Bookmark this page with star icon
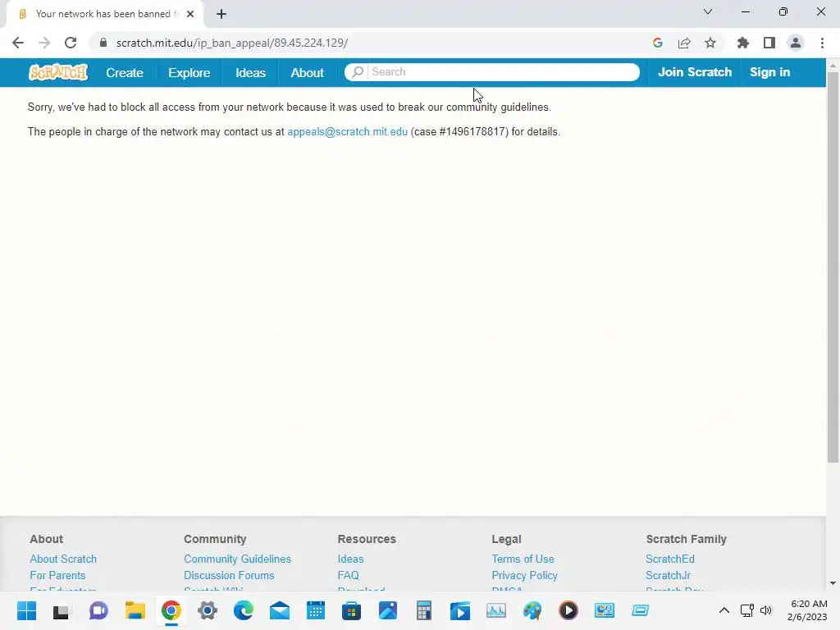The image size is (840, 630). pos(710,43)
